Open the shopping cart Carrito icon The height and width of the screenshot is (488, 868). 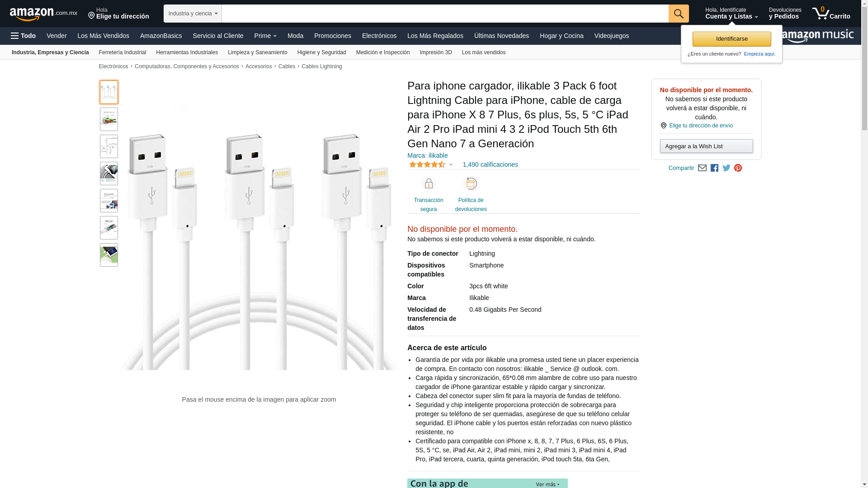(x=831, y=13)
